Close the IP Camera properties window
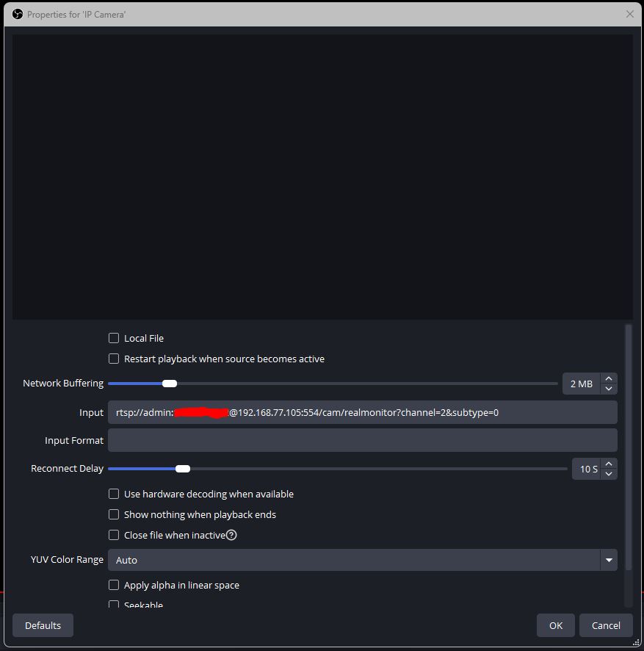This screenshot has width=644, height=651. [x=629, y=14]
